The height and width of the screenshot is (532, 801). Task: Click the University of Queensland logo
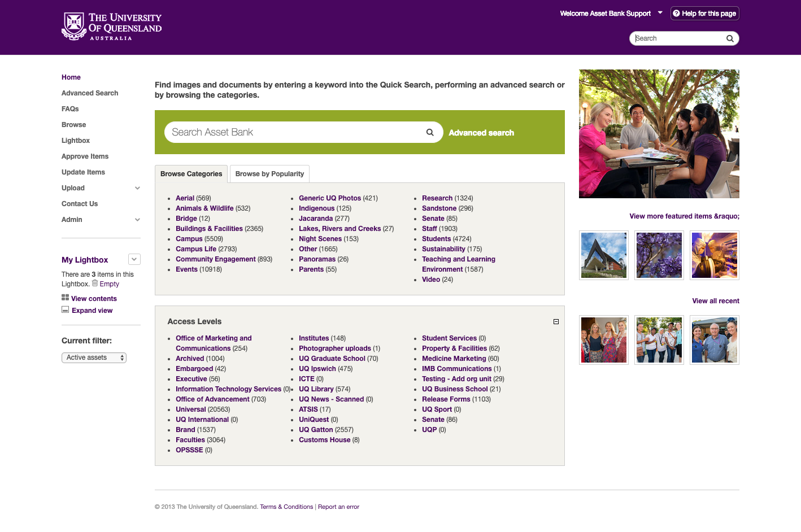tap(111, 27)
